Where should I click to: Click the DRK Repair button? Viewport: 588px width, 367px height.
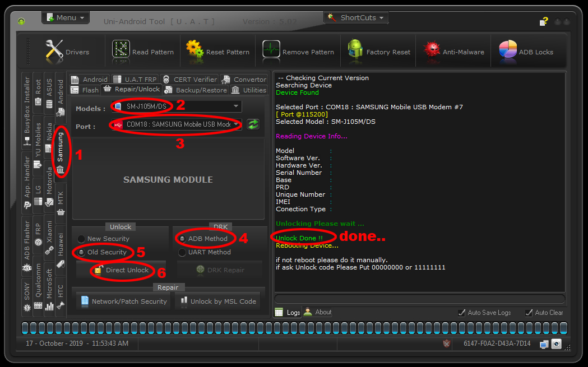tap(220, 270)
